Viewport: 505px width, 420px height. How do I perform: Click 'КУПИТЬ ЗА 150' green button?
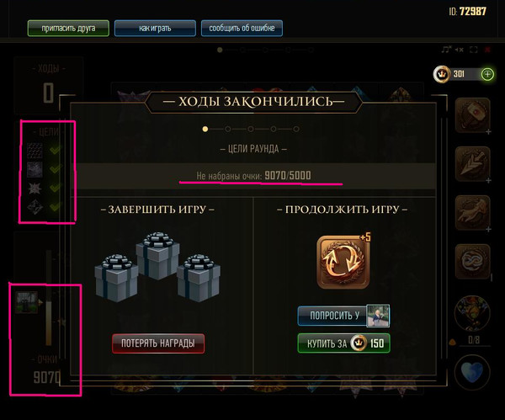click(344, 343)
